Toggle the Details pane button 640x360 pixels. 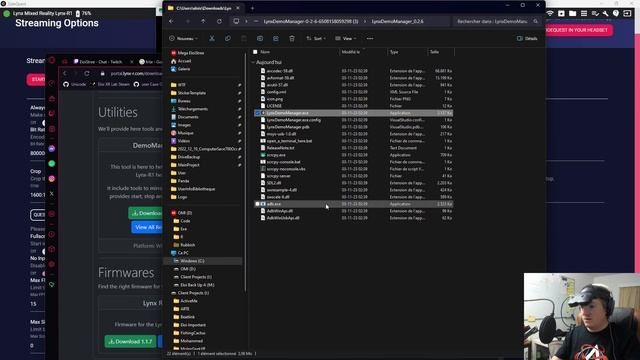[527, 38]
